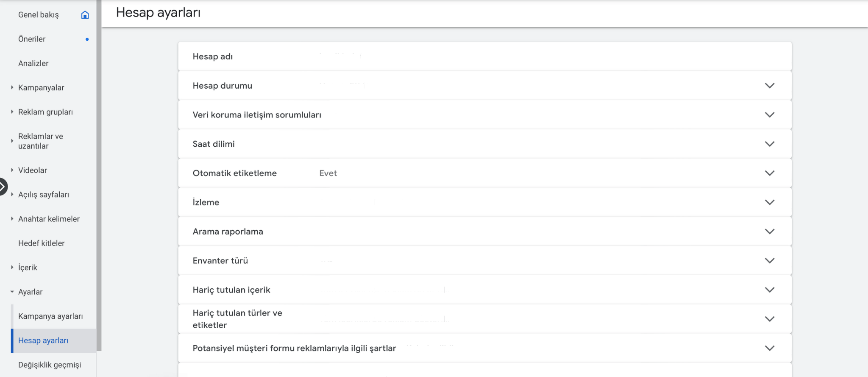Image resolution: width=868 pixels, height=377 pixels.
Task: Expand the İzleme chevron
Action: tap(769, 202)
